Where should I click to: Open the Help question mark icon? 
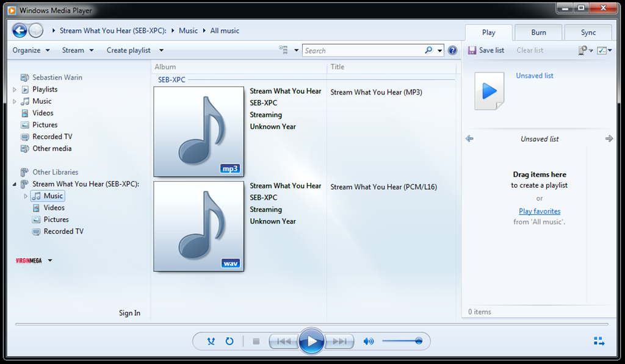(452, 50)
